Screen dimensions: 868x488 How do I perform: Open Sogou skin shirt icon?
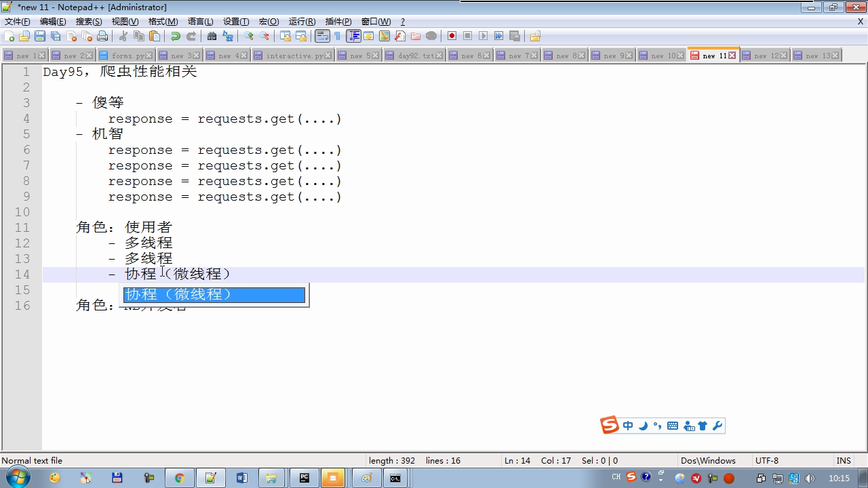[x=703, y=426]
